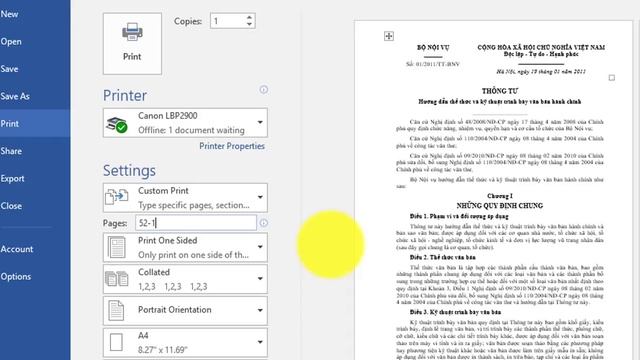Increase copies with the up arrow
Viewport: 640px width, 360px height.
point(249,17)
